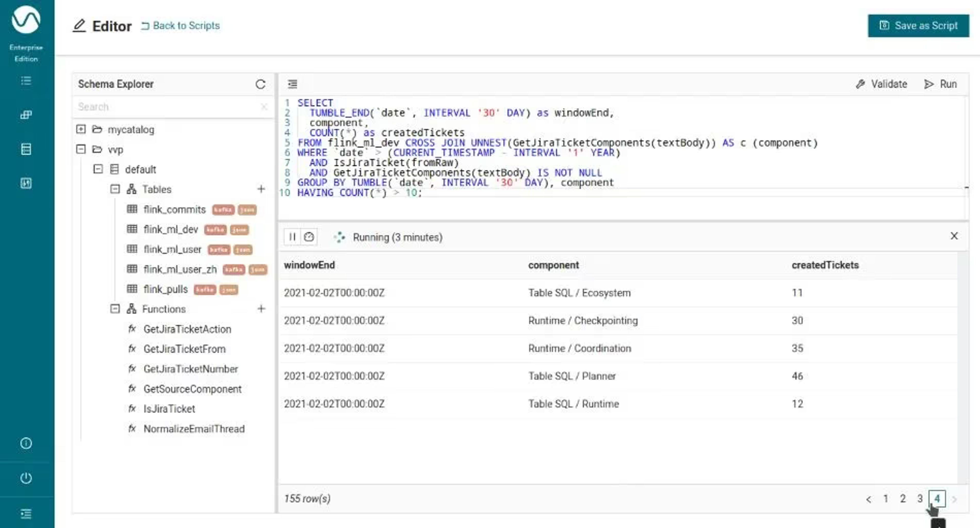Click the clock icon next to pause
The image size is (980, 528).
tap(309, 237)
